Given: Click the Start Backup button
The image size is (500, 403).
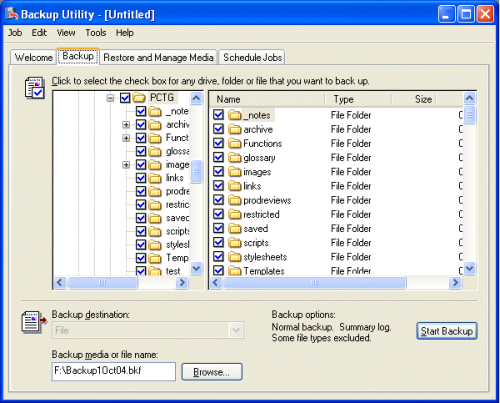Looking at the screenshot, I should (x=447, y=331).
